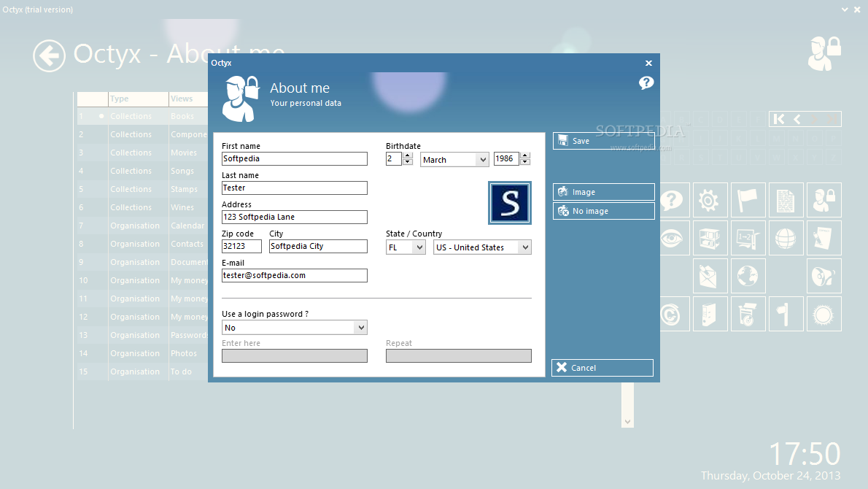Select row 3 Collections Movies

[x=142, y=153]
